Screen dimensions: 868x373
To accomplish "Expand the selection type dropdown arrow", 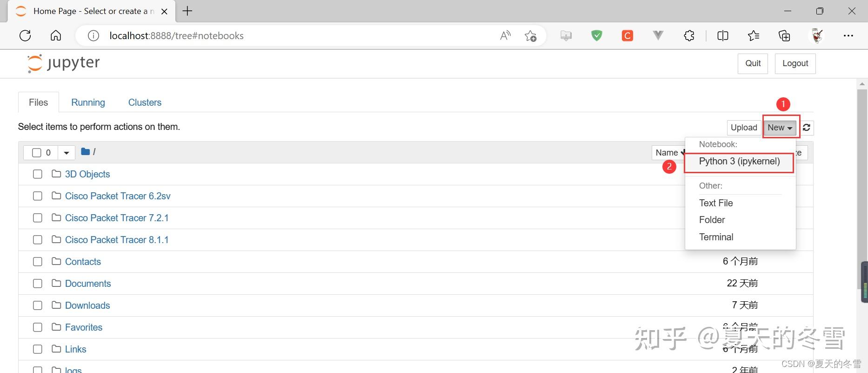I will coord(66,153).
